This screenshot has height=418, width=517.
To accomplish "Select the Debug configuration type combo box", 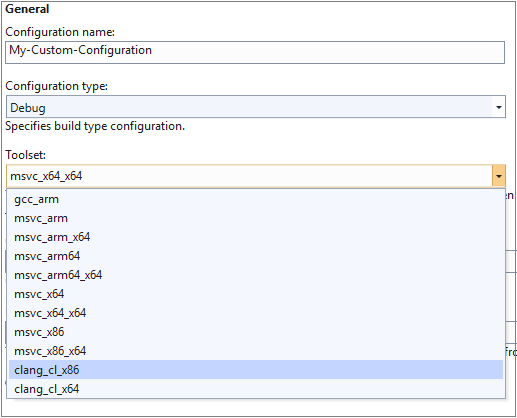I will pyautogui.click(x=256, y=107).
